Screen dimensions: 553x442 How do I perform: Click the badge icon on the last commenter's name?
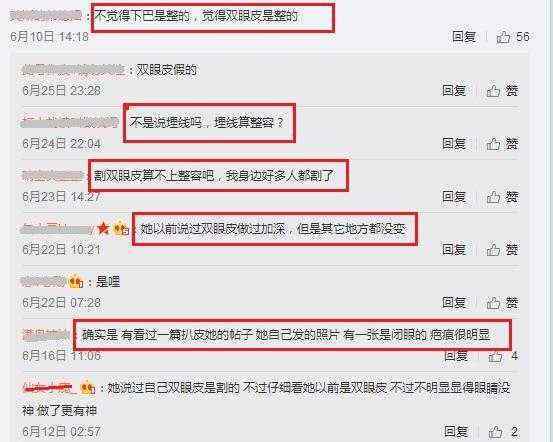click(x=87, y=388)
